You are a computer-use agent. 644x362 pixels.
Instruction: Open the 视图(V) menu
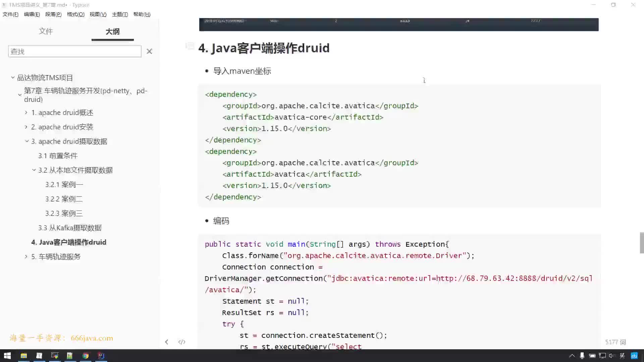[x=98, y=14]
